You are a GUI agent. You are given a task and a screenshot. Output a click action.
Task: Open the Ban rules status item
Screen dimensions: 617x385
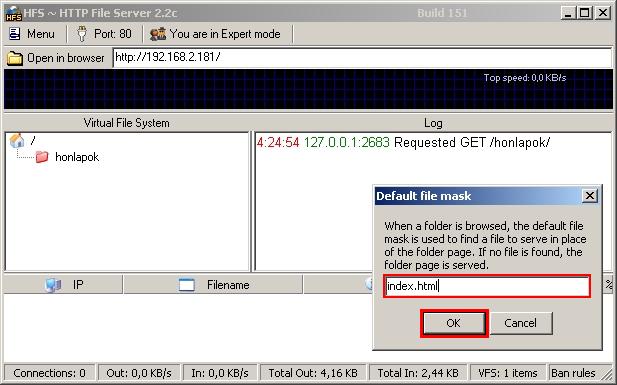click(x=573, y=373)
